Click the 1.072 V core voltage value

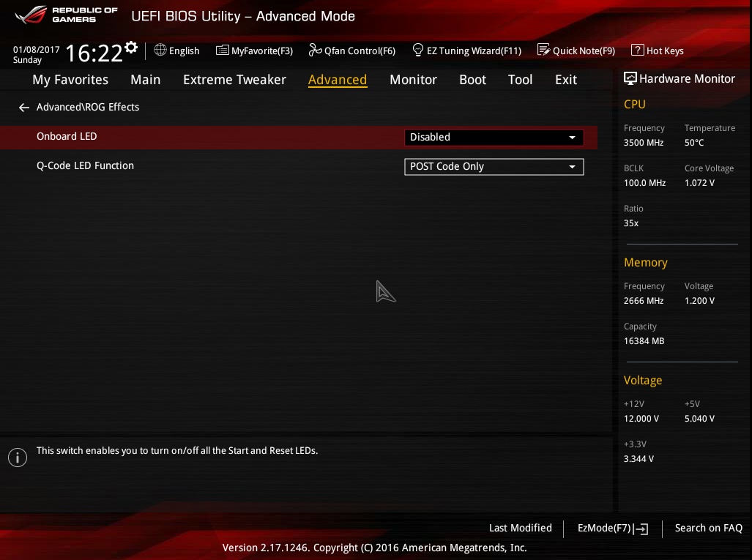699,183
